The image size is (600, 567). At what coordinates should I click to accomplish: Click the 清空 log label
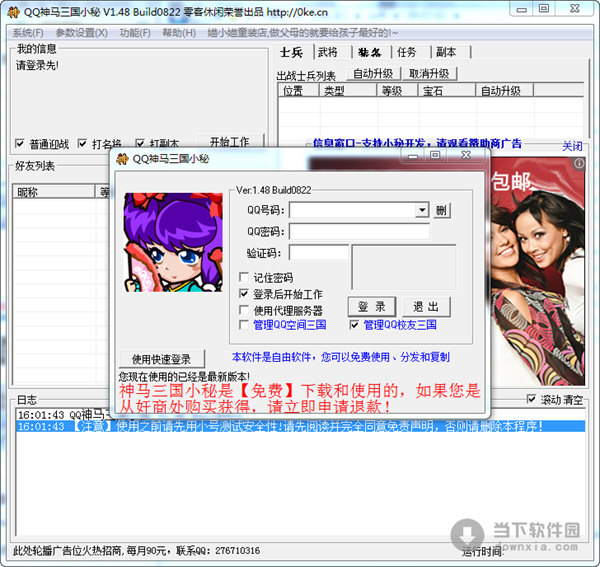[573, 400]
